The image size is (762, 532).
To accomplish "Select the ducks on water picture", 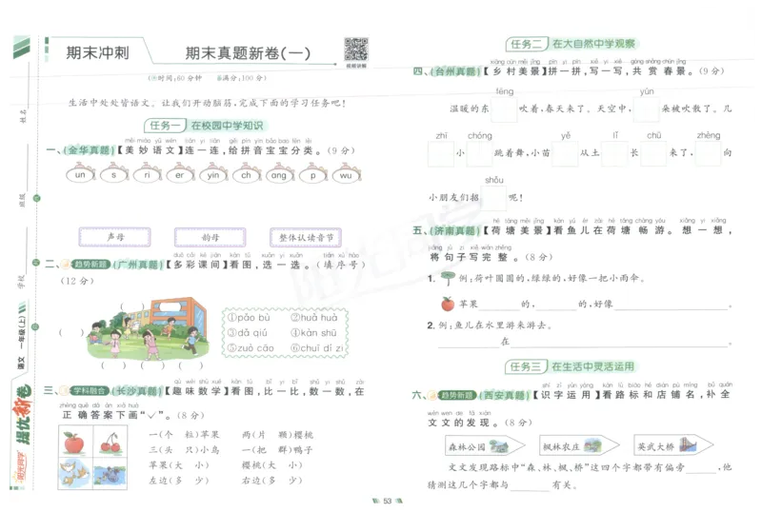I will [110, 473].
